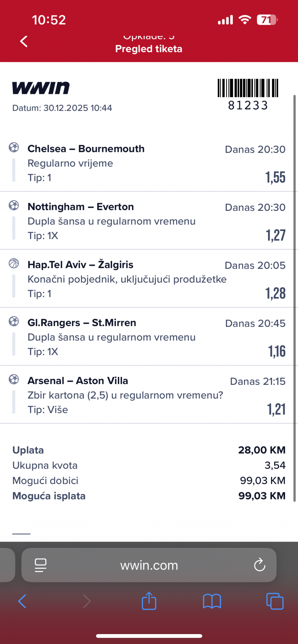Tap the wwin logo
The image size is (298, 644).
point(41,88)
